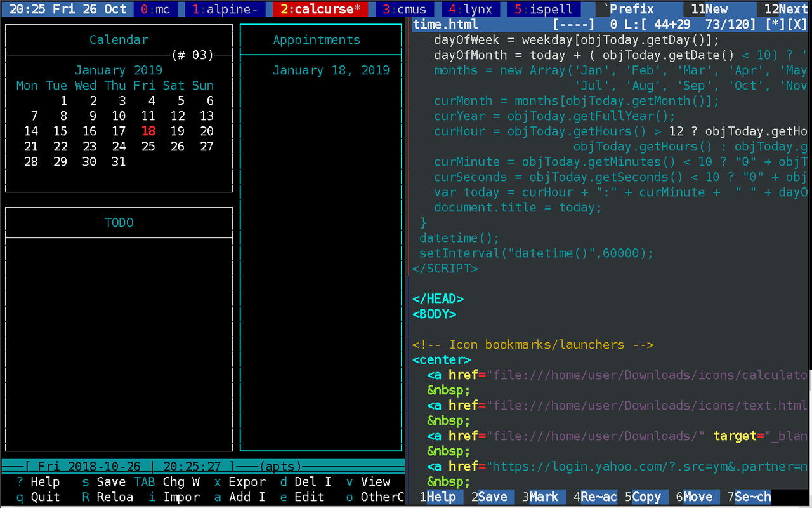This screenshot has height=508, width=812.
Task: Click the </SCRIPT> closing tag line
Action: [445, 268]
